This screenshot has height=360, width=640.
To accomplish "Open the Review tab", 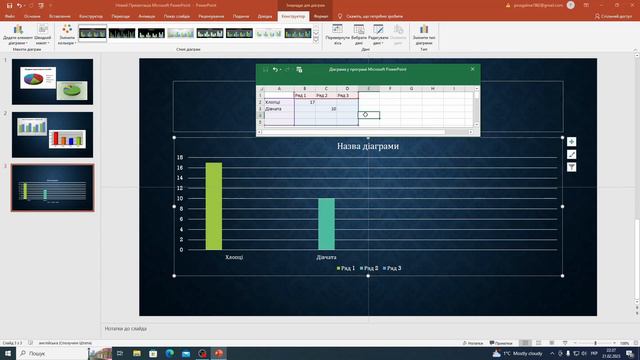I will click(211, 16).
